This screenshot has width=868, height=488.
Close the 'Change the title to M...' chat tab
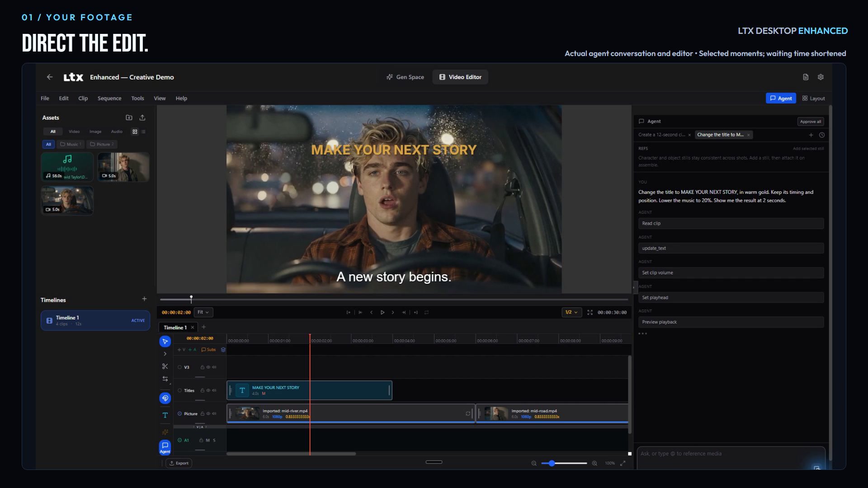coord(748,135)
